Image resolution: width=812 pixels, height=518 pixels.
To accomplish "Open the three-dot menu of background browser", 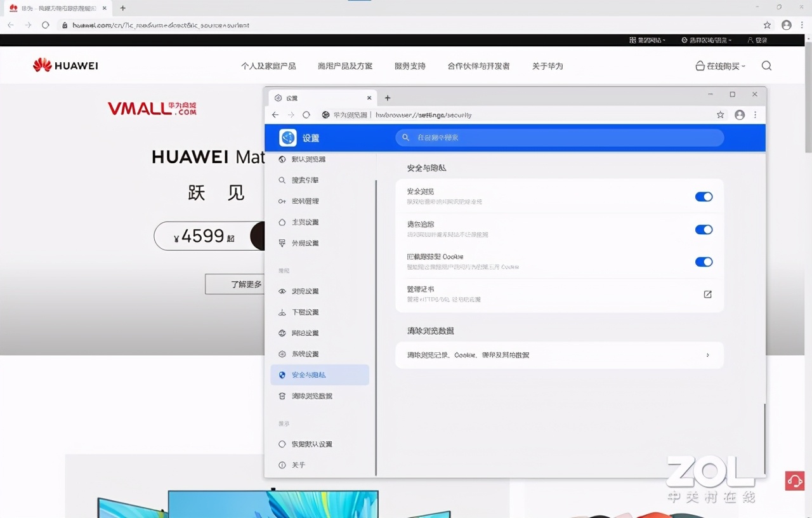I will coord(802,25).
